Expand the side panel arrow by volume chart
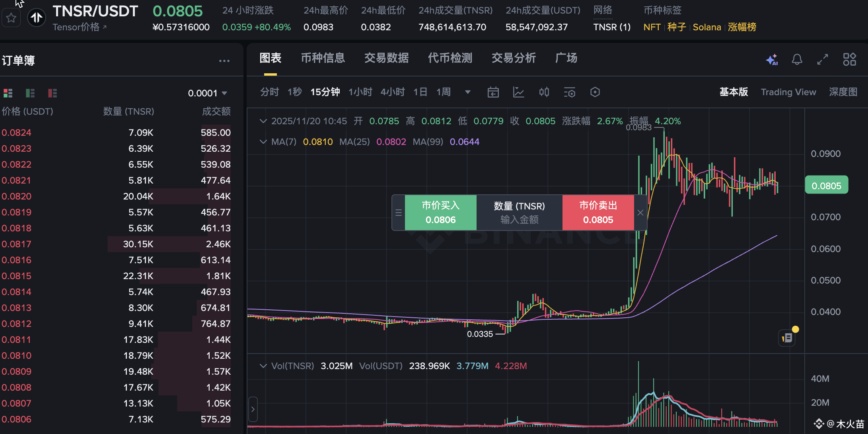The image size is (868, 434). click(x=253, y=409)
